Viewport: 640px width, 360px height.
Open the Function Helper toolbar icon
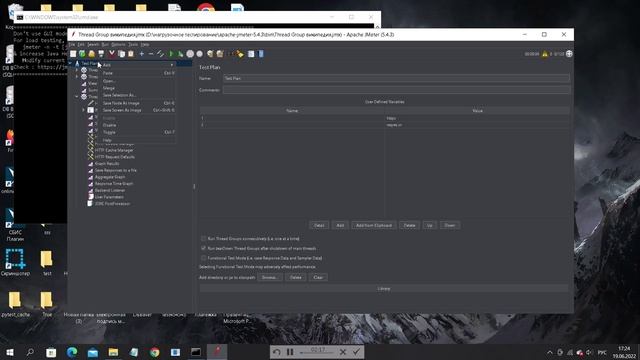coord(251,54)
